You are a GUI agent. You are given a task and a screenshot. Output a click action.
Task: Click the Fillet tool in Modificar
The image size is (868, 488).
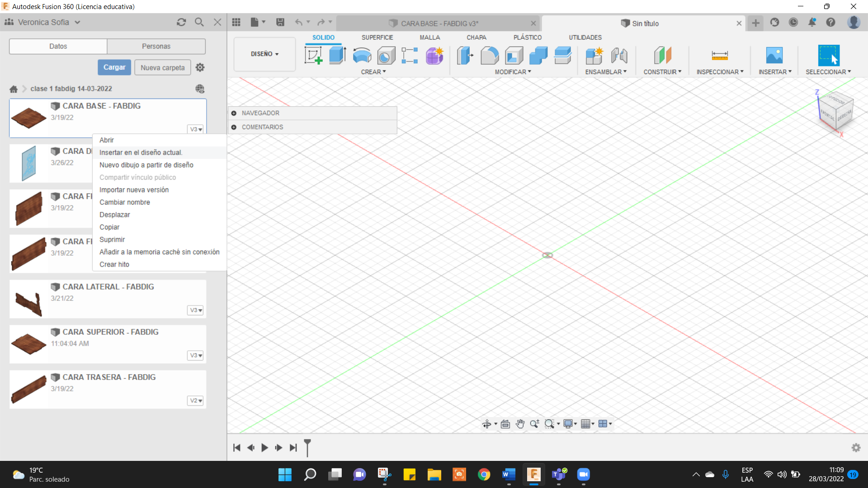pyautogui.click(x=490, y=56)
